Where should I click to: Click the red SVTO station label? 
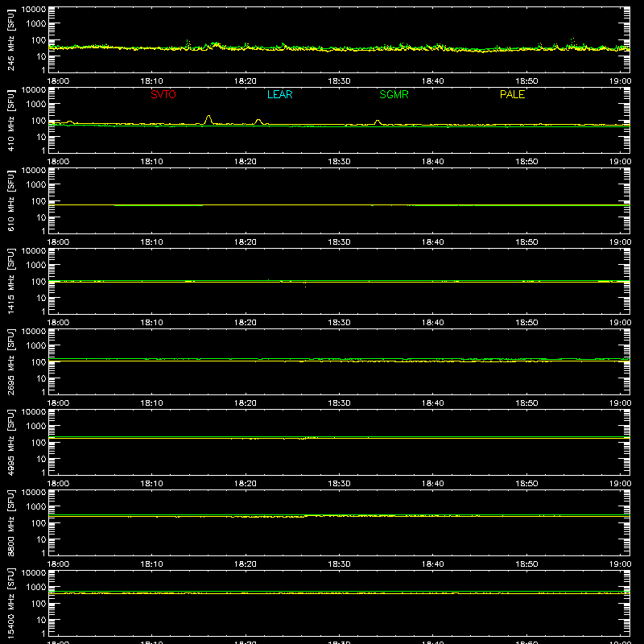[x=163, y=94]
